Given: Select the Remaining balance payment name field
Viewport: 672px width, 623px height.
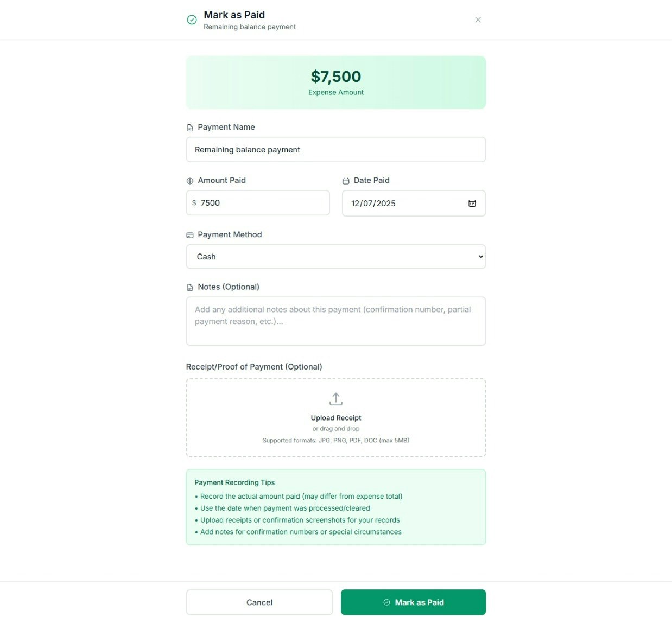Looking at the screenshot, I should click(335, 149).
